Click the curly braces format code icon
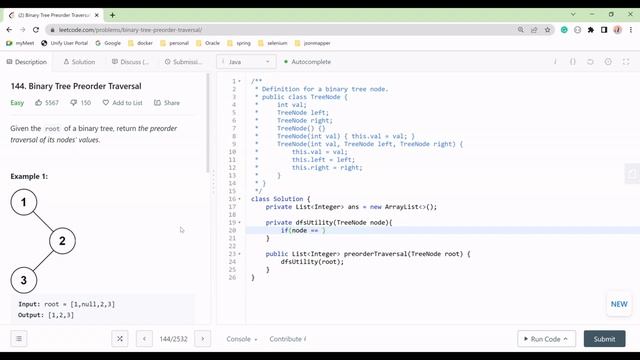Image resolution: width=640 pixels, height=360 pixels. [573, 62]
